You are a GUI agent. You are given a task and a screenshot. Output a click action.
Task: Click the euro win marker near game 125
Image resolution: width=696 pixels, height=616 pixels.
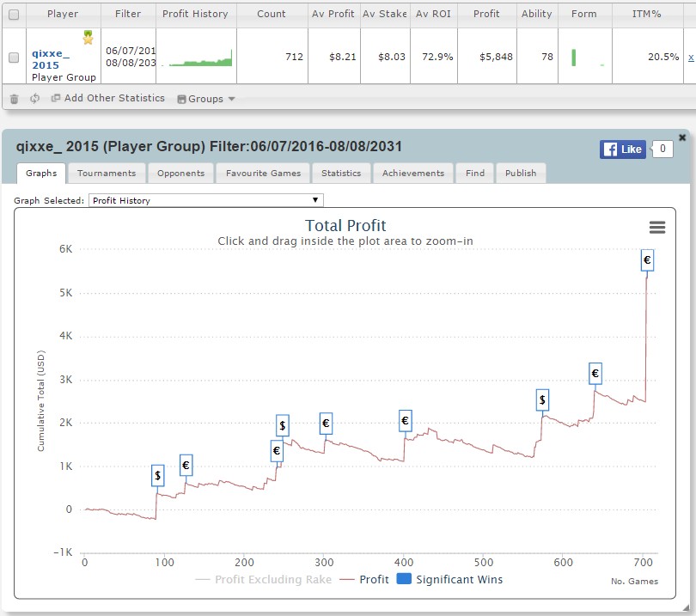[x=186, y=465]
